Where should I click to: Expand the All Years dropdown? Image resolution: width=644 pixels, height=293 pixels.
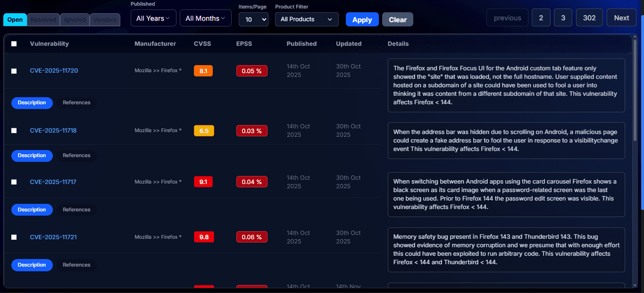(153, 18)
